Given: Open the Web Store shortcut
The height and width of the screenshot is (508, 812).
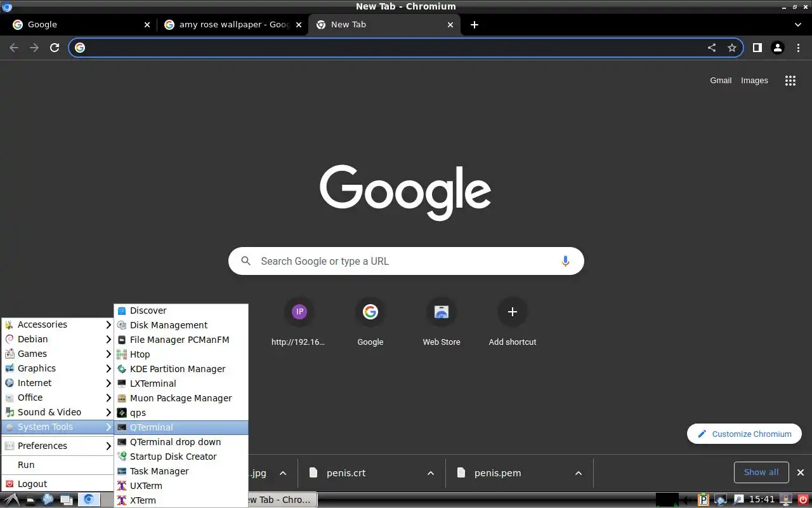Looking at the screenshot, I should [x=442, y=323].
